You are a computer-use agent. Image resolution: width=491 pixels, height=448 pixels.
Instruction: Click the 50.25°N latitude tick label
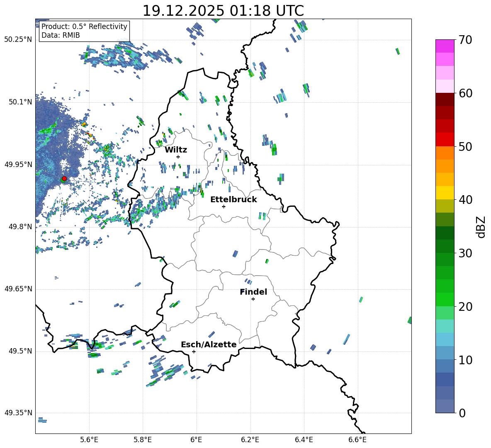pos(18,39)
